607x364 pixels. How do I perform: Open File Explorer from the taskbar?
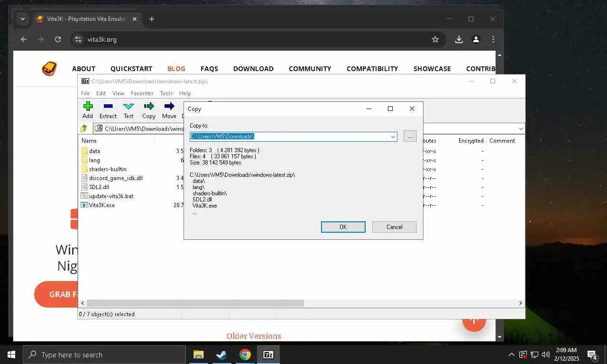198,355
